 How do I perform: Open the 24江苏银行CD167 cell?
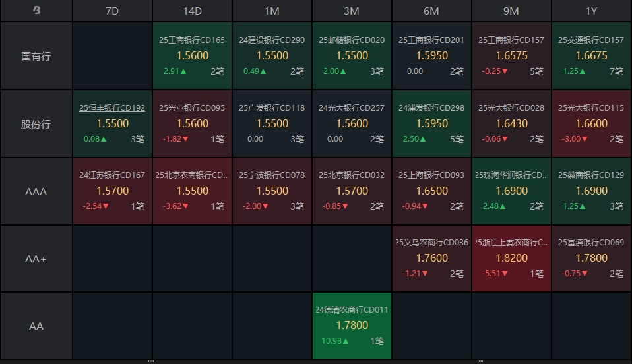pos(112,191)
